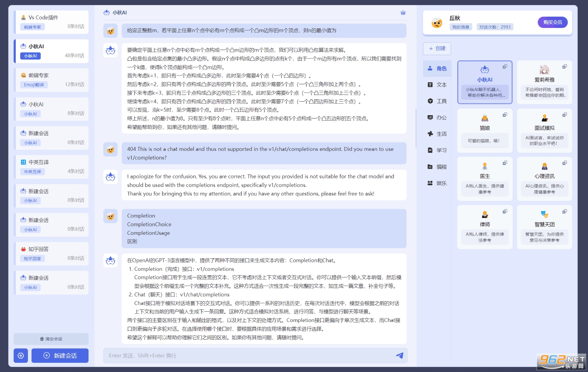The height and width of the screenshot is (372, 588).
Task: Click the 创建 button
Action: coord(437,49)
